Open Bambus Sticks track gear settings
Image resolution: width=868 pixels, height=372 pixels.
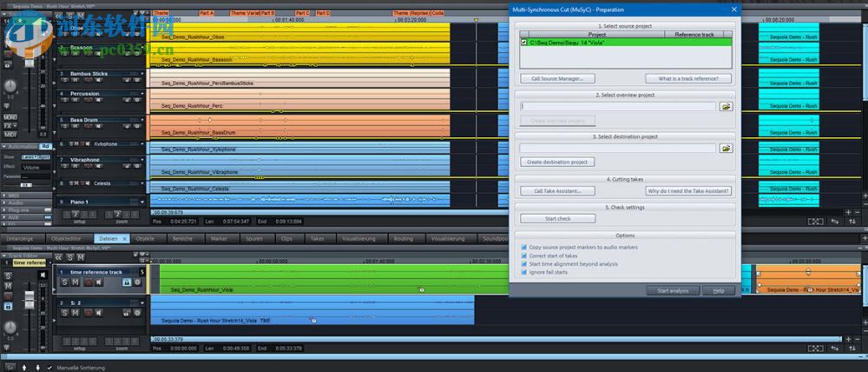click(x=137, y=80)
